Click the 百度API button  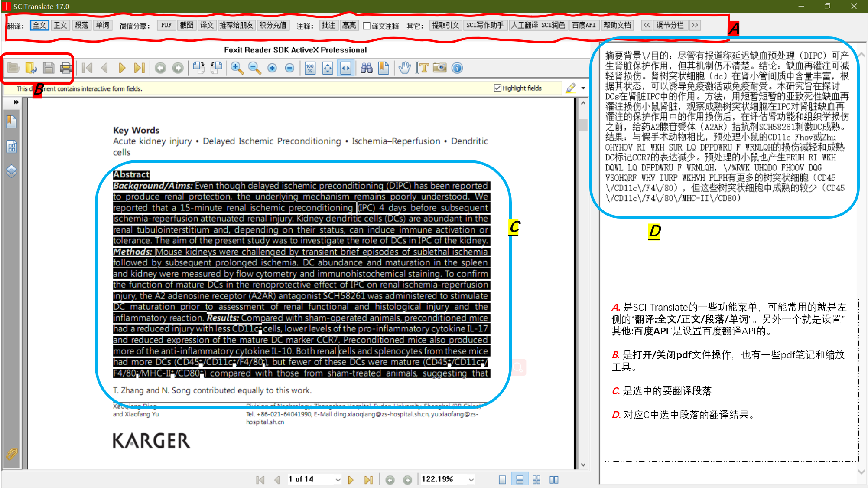584,25
